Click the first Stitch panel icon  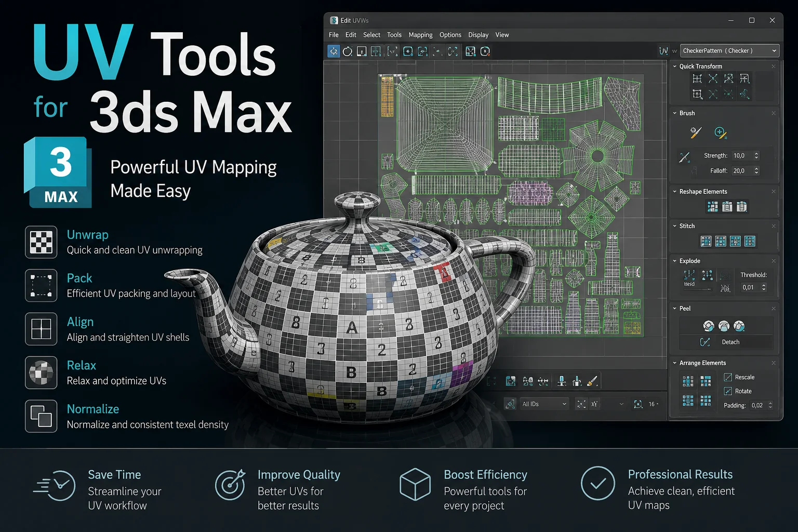[706, 241]
